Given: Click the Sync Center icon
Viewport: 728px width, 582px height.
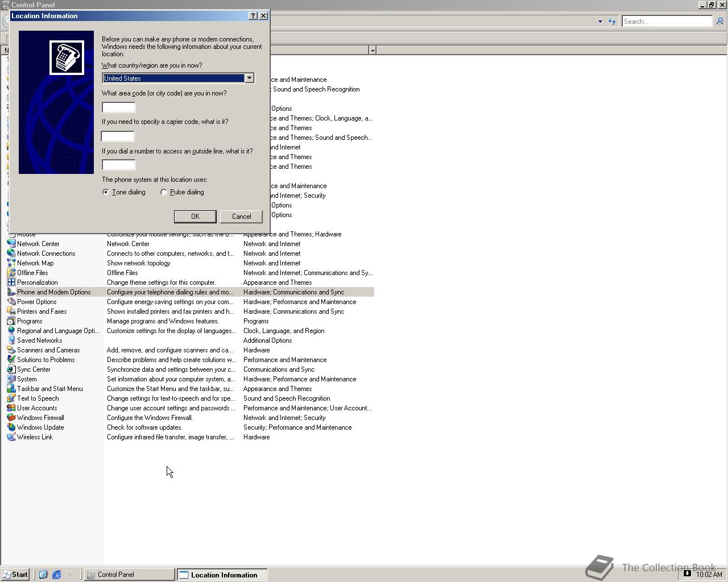Looking at the screenshot, I should (11, 369).
